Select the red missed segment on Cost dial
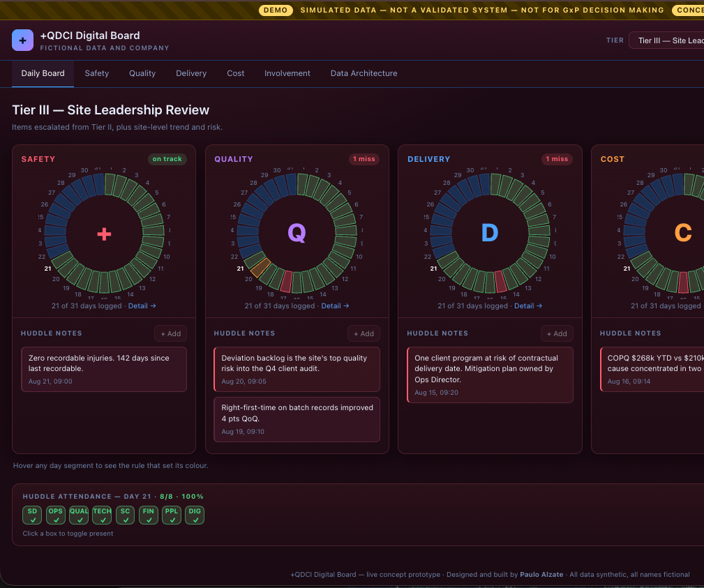Viewport: 704px width, 588px height. [683, 282]
